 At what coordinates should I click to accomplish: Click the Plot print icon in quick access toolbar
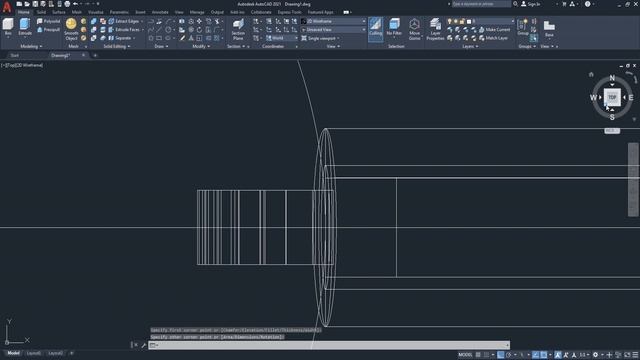67,4
